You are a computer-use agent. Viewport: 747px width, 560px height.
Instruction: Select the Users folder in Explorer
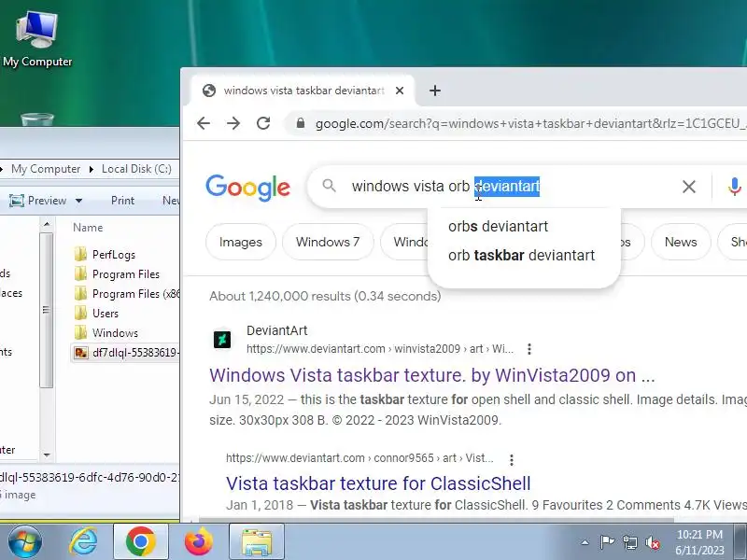[96, 314]
